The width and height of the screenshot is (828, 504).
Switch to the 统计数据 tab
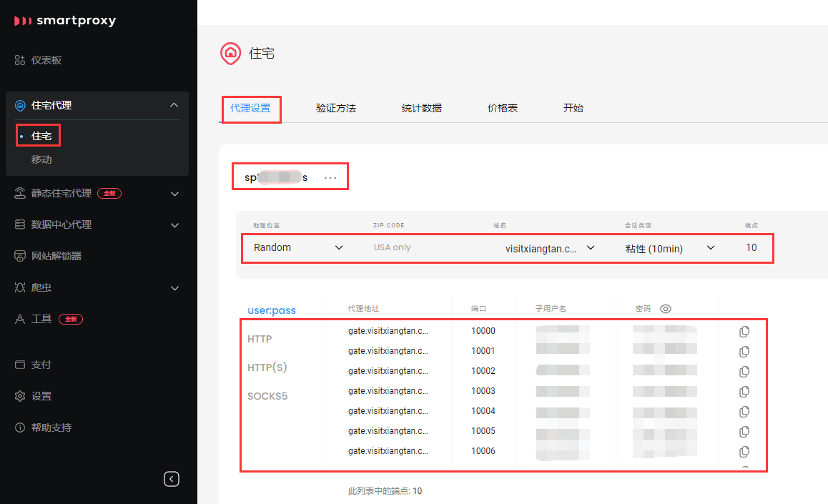tap(422, 109)
